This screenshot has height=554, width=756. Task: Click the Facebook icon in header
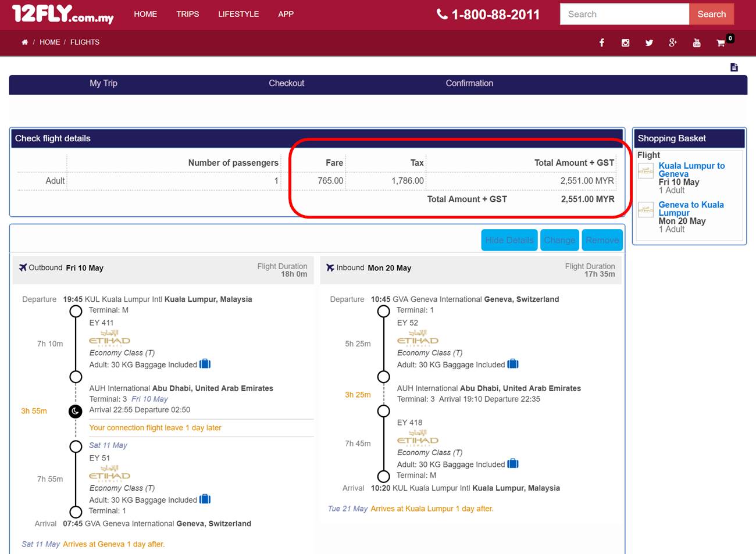(x=602, y=42)
